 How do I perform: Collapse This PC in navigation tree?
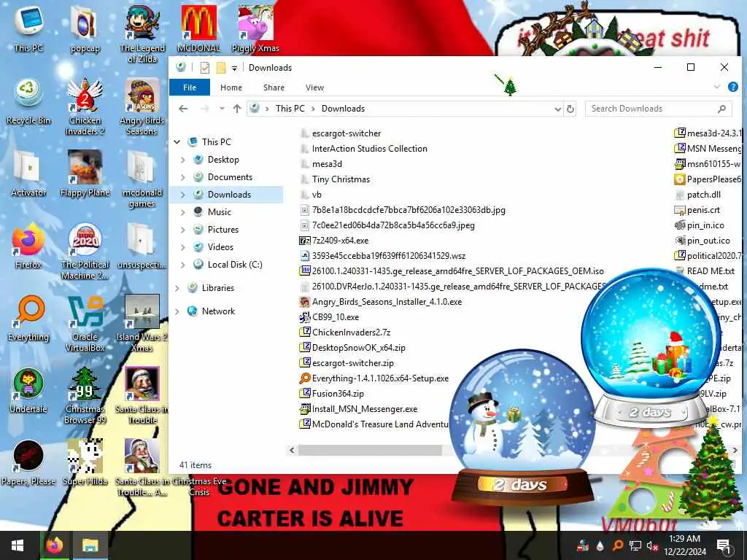177,142
